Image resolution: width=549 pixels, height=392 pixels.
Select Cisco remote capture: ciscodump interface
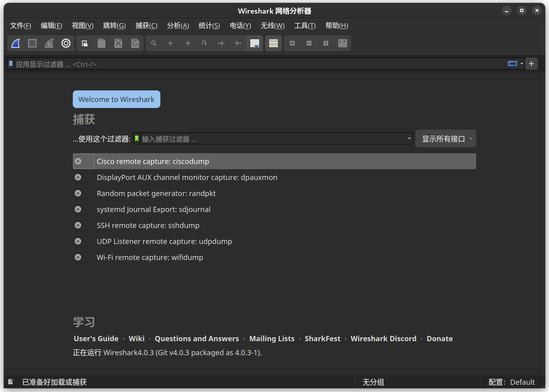pyautogui.click(x=274, y=161)
